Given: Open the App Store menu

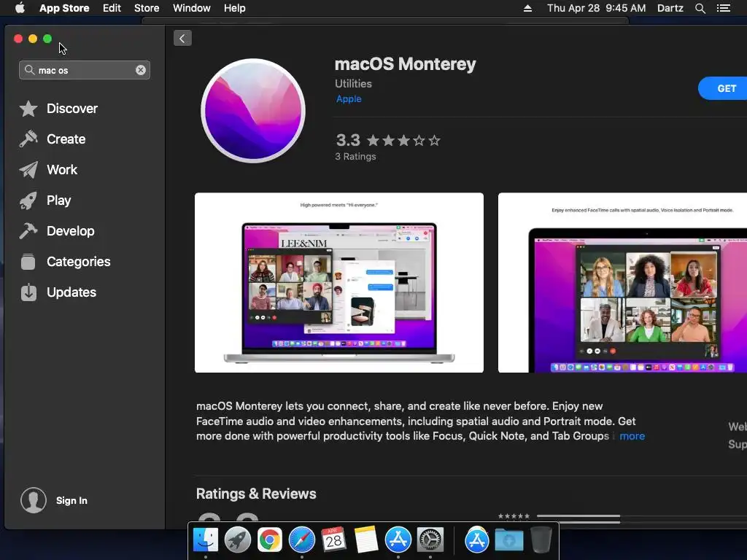Looking at the screenshot, I should (x=64, y=8).
